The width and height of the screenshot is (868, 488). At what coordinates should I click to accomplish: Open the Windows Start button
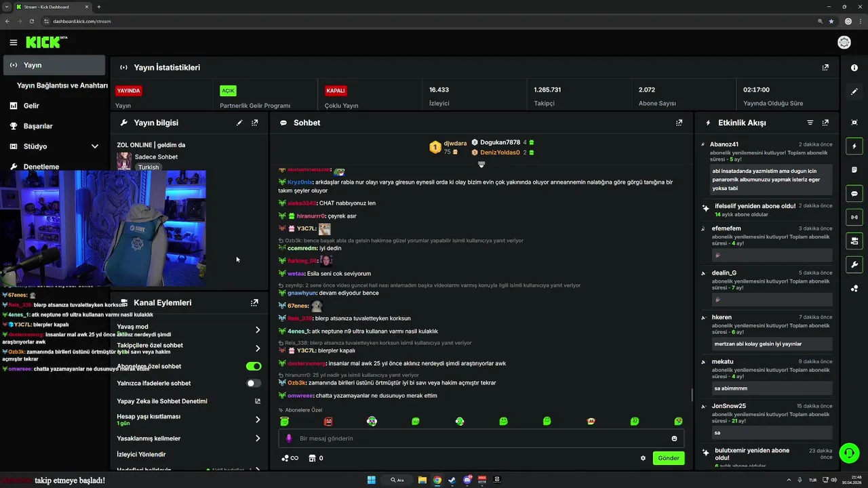(x=372, y=480)
